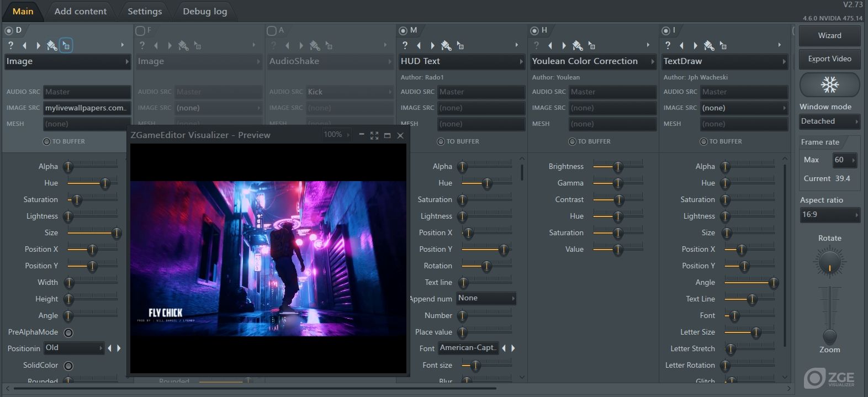The width and height of the screenshot is (868, 397).
Task: Open help for layer I
Action: tap(668, 45)
